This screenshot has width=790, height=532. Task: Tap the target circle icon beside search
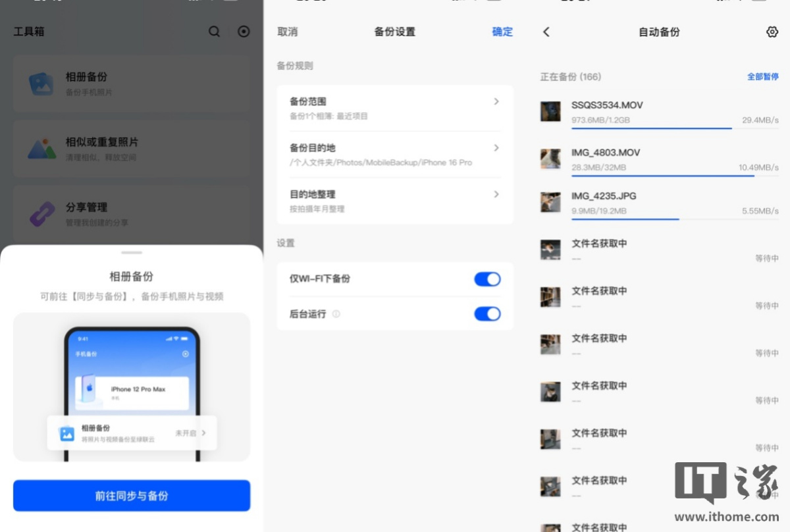click(244, 32)
